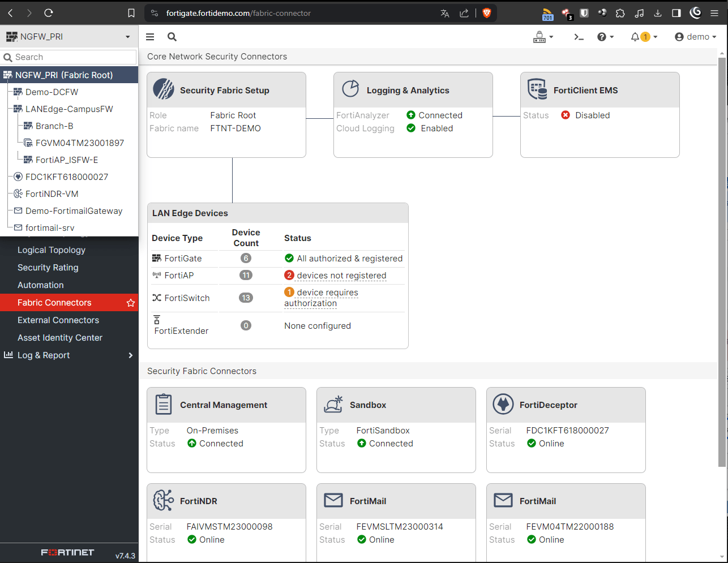Click the FortiClient EMS shield icon

(x=537, y=89)
